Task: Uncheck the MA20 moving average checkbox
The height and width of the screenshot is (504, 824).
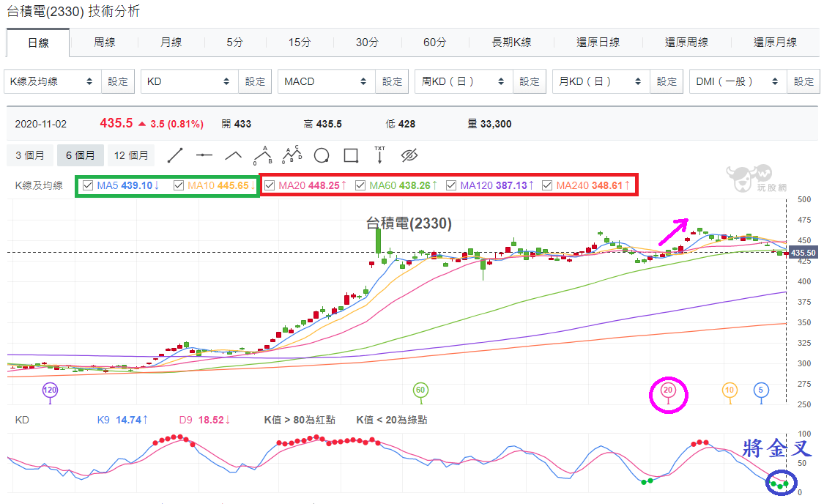Action: (x=270, y=185)
